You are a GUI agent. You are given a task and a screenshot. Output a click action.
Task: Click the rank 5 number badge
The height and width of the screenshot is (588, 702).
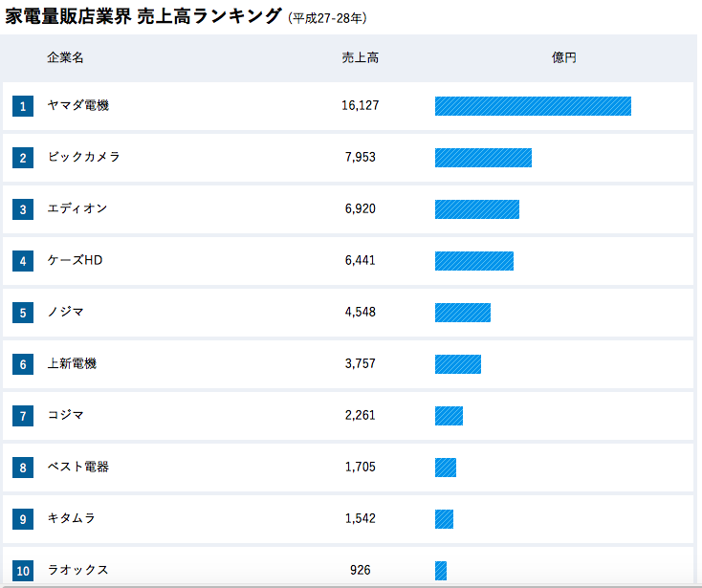(x=23, y=313)
